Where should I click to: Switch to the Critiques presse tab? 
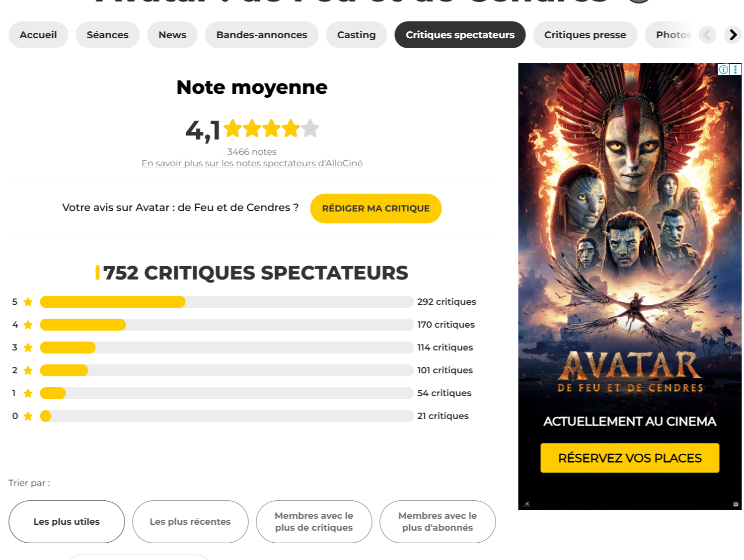click(x=585, y=35)
